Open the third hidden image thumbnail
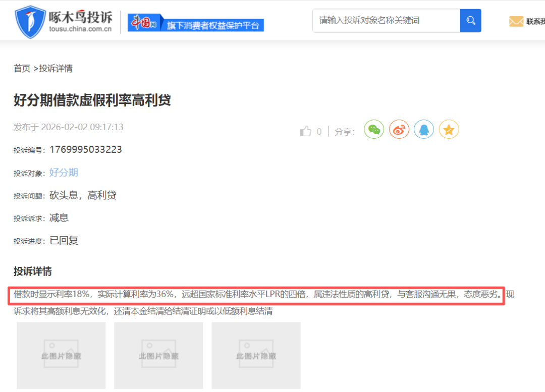 coord(256,356)
